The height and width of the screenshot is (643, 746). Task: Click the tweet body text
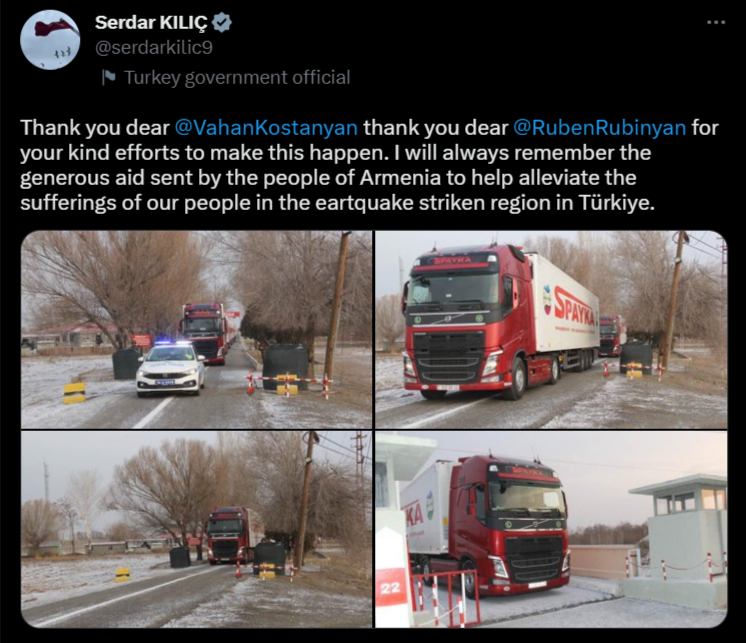point(369,165)
